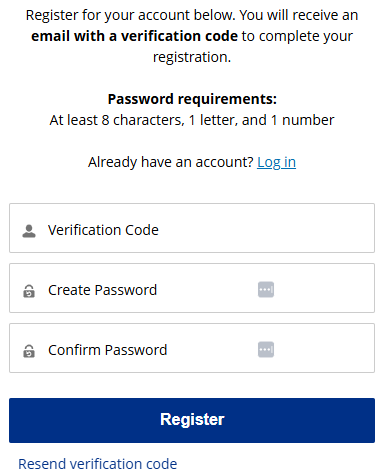386x476 pixels.
Task: Open password manager icon in Confirm Password
Action: [x=266, y=349]
